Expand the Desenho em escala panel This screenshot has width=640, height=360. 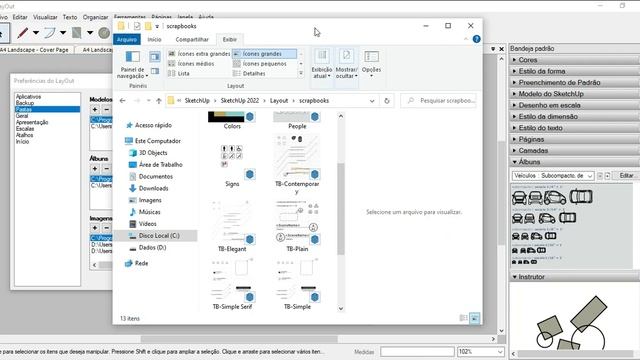574,105
